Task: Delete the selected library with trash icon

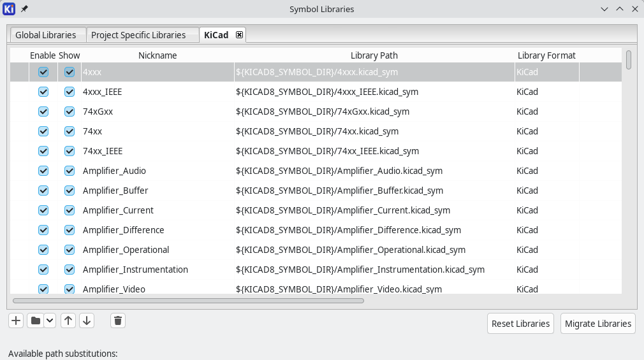Action: [x=117, y=320]
